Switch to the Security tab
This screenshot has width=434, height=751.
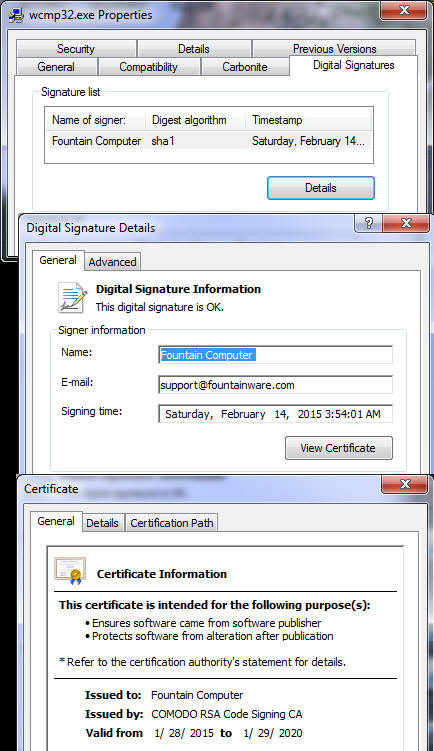76,48
